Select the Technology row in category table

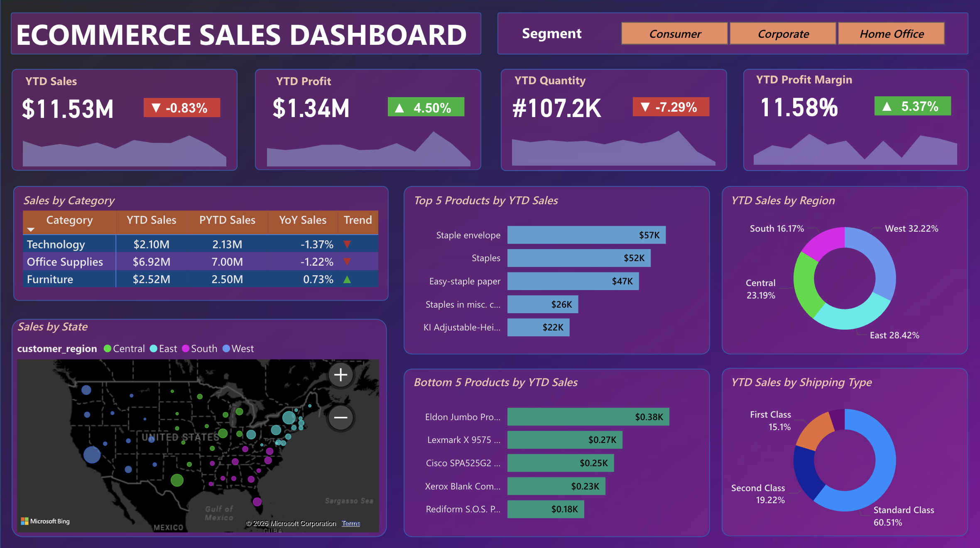point(201,244)
